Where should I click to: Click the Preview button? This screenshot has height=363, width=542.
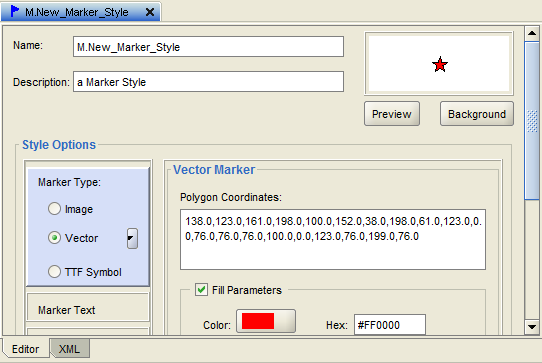coord(392,114)
